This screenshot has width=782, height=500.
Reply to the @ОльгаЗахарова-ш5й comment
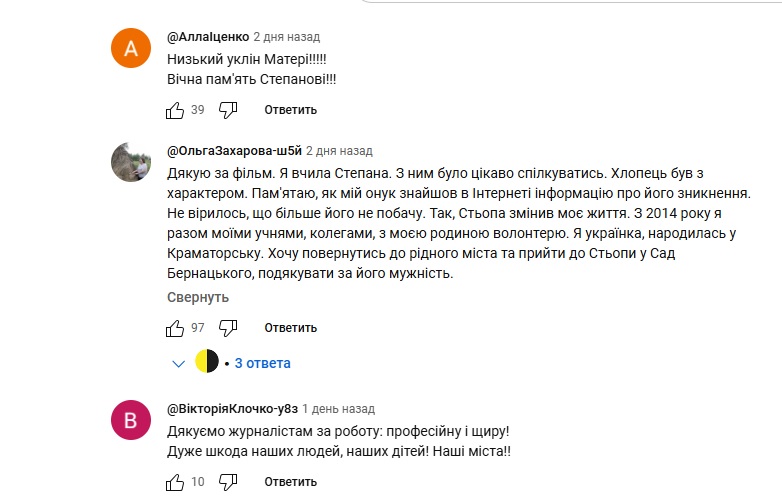point(291,328)
